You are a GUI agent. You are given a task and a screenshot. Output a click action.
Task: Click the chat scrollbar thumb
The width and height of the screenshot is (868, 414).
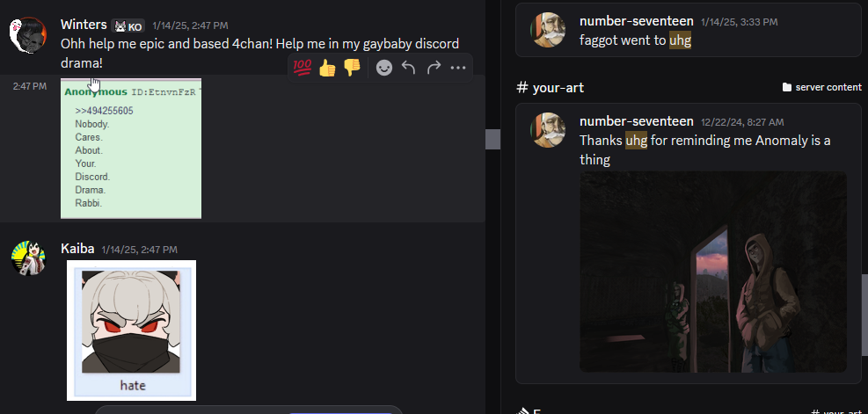click(492, 139)
